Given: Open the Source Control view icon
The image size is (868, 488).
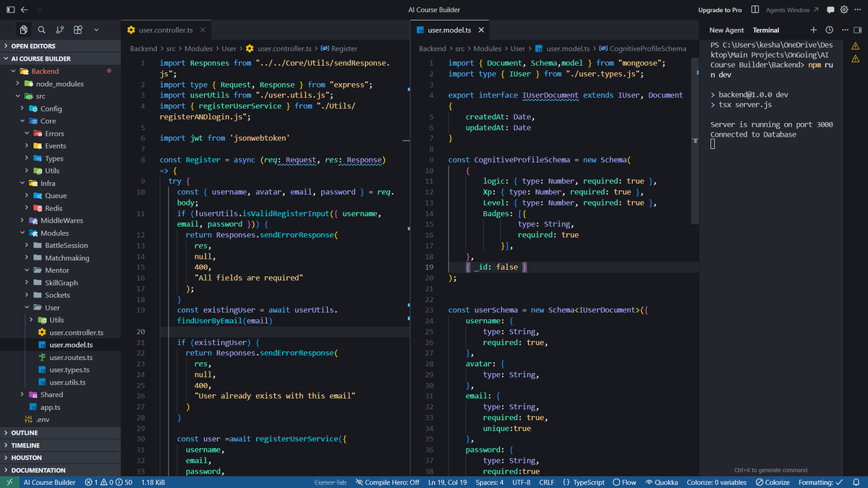Looking at the screenshot, I should coord(59,30).
